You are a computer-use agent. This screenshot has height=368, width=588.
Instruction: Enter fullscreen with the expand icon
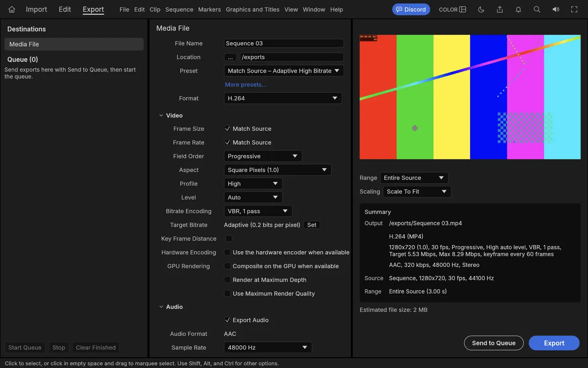(574, 9)
